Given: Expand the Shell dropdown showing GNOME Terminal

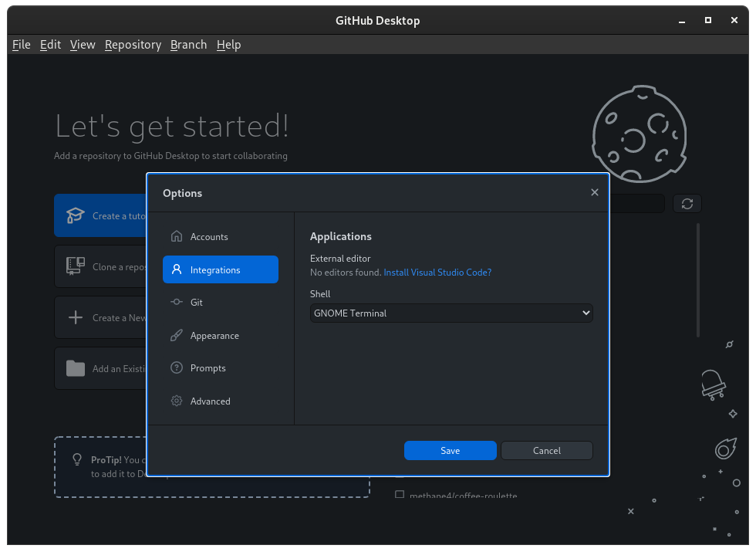Looking at the screenshot, I should 451,313.
